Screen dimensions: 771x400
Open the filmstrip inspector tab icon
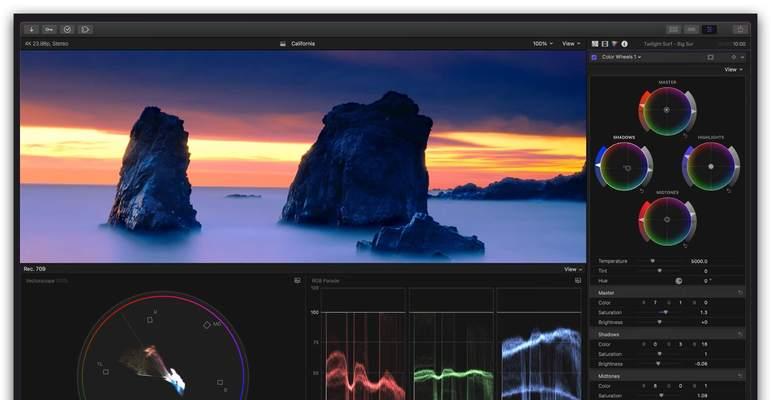click(x=605, y=44)
